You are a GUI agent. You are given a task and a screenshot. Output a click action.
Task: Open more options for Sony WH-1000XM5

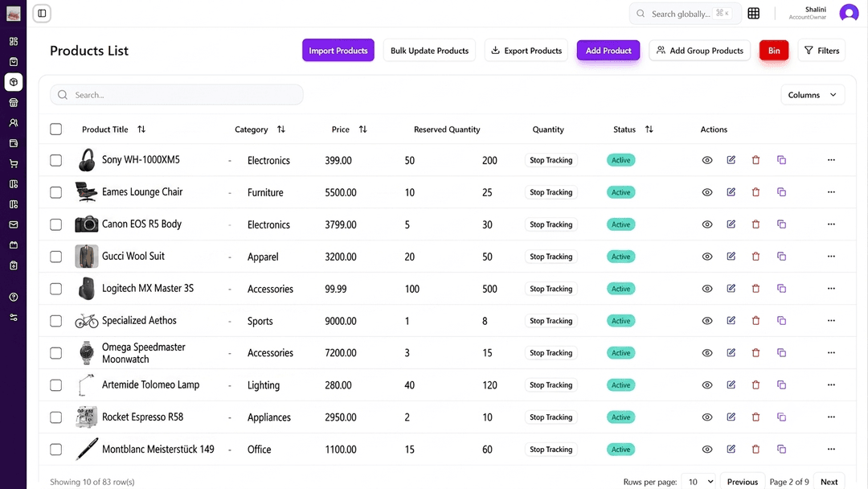point(831,160)
